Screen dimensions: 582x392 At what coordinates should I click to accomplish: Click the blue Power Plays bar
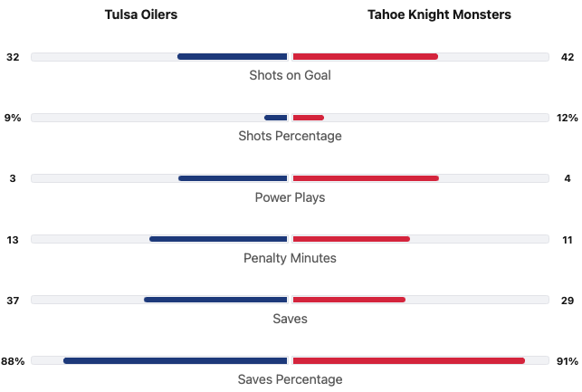(x=233, y=178)
